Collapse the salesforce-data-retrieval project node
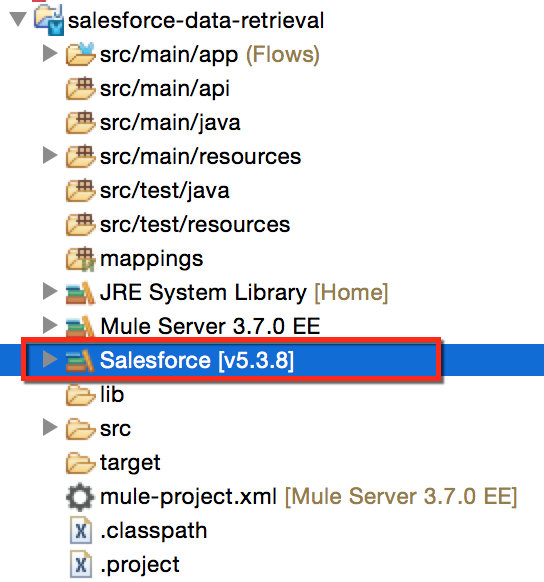 point(18,19)
